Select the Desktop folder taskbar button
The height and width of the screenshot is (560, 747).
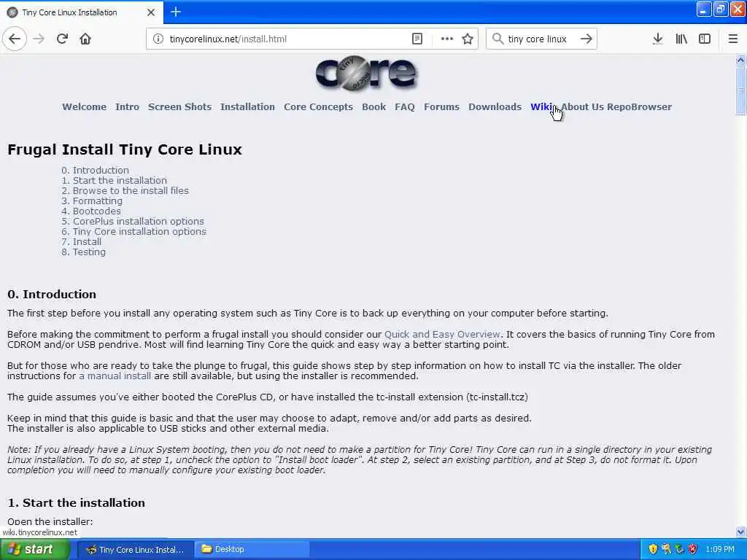252,550
